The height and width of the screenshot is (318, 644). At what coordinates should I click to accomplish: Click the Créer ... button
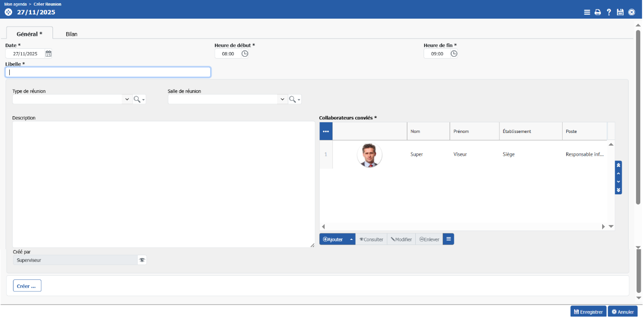coord(27,286)
